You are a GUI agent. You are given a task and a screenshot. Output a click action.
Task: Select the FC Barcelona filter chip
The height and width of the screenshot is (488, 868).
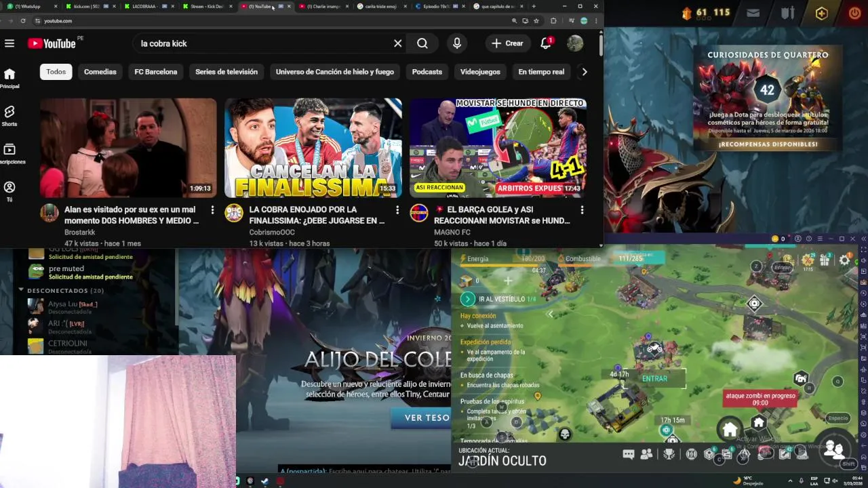[x=156, y=72]
